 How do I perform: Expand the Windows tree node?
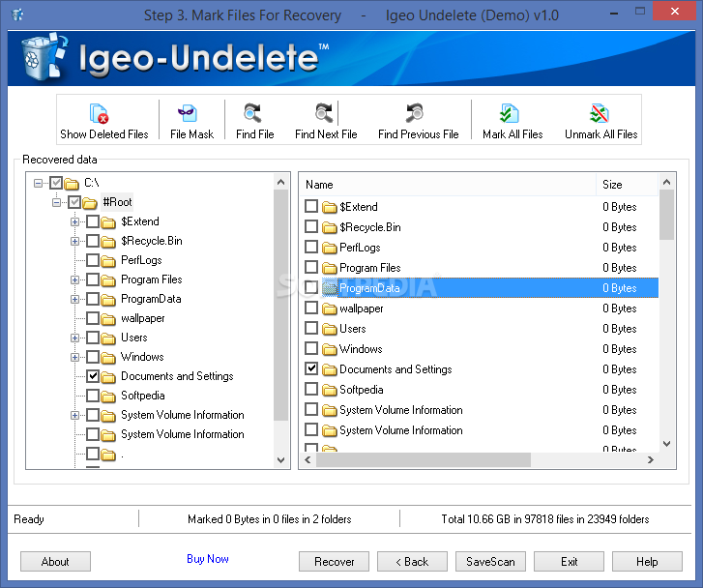click(x=74, y=357)
